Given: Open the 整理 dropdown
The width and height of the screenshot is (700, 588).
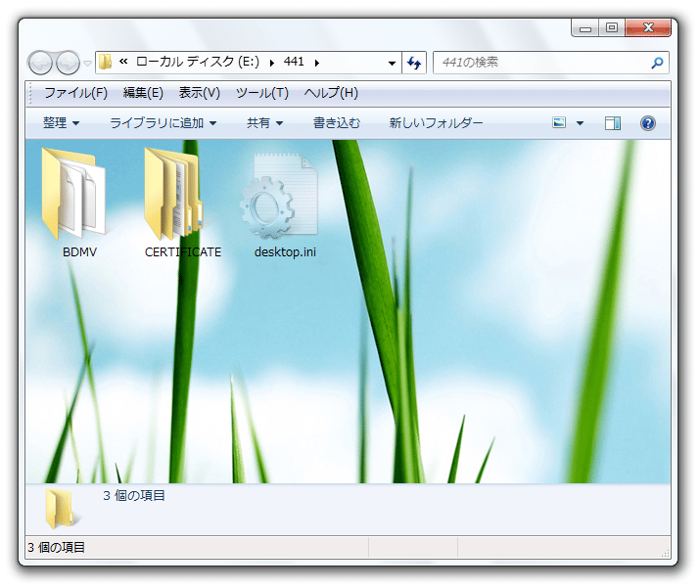Looking at the screenshot, I should pos(61,122).
